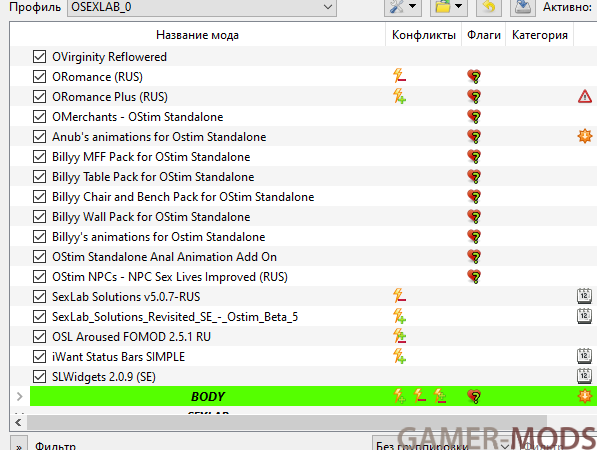597x450 pixels.
Task: Click BODY separator overwritten conflict icon
Action: click(420, 396)
